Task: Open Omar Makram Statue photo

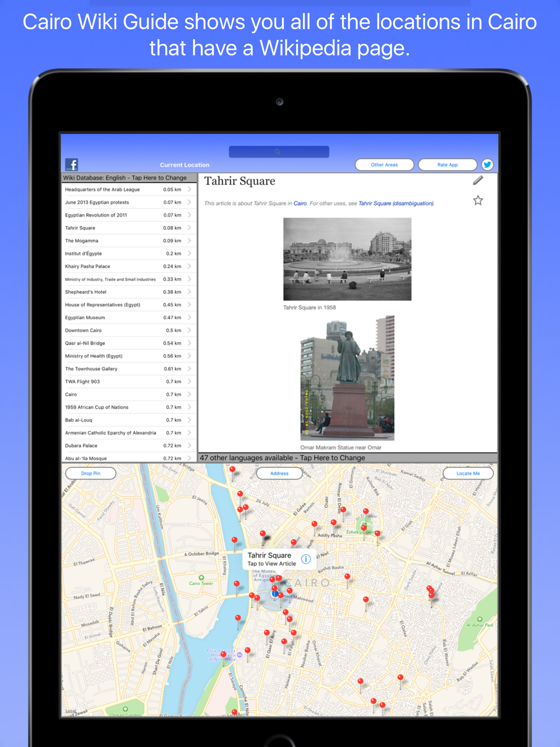Action: [347, 378]
